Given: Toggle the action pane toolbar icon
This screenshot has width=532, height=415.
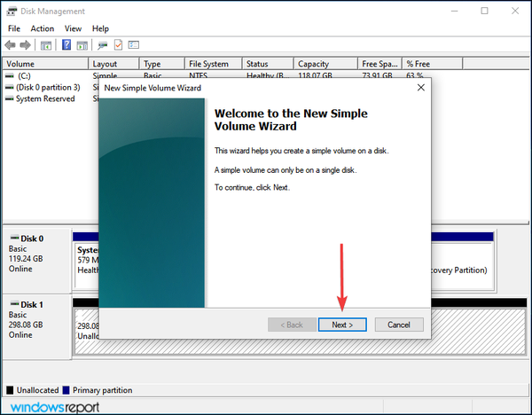Looking at the screenshot, I should tap(82, 45).
